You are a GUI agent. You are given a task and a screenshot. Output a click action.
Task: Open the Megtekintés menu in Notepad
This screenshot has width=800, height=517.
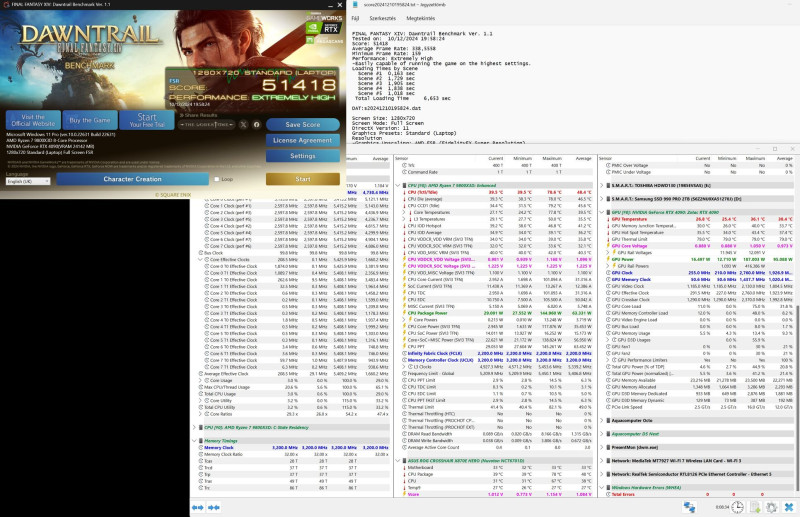[x=420, y=18]
